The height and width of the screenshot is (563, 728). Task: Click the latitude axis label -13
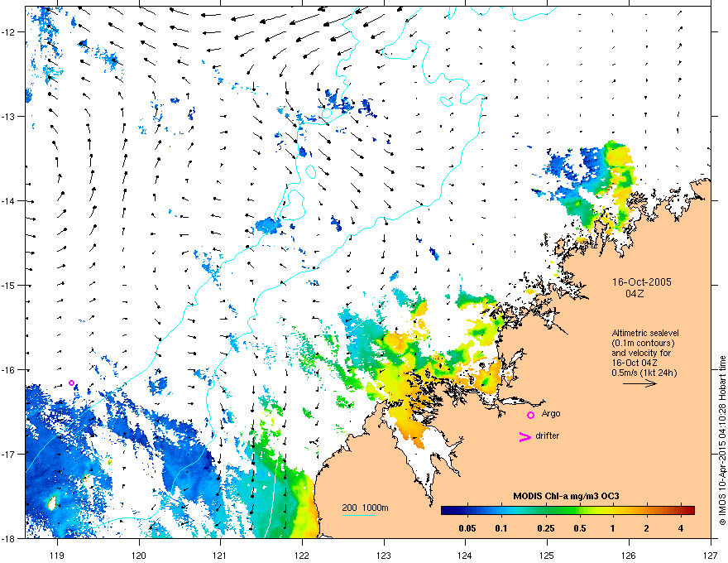coord(8,116)
